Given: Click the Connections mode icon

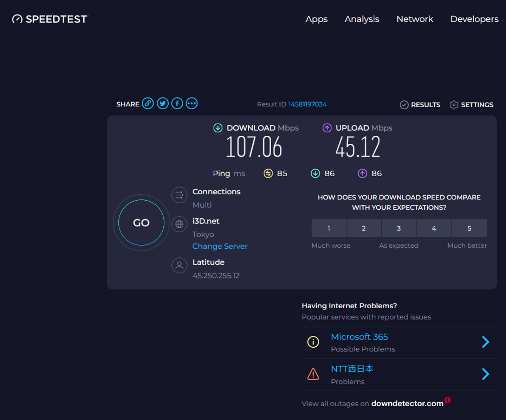Looking at the screenshot, I should pos(179,195).
